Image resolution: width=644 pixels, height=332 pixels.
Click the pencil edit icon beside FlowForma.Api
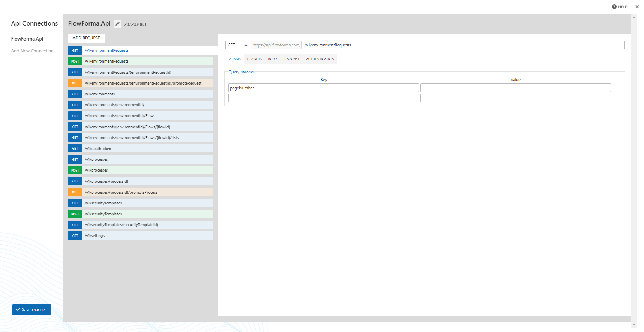[x=117, y=24]
